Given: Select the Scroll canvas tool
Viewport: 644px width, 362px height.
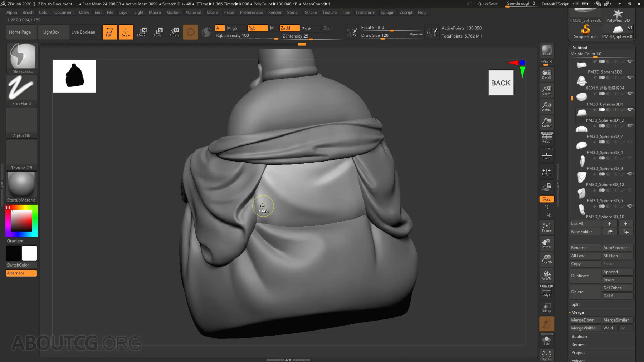Looking at the screenshot, I should point(546,74).
